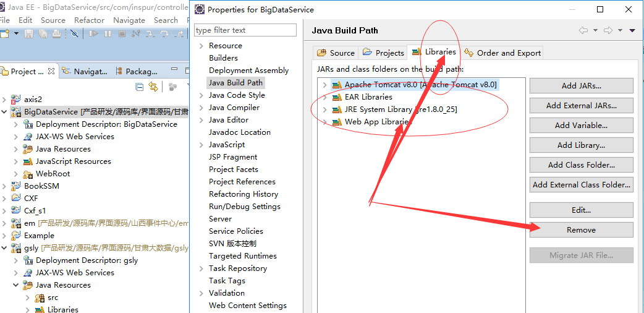Click the Remove button
644x313 pixels.
coord(581,230)
